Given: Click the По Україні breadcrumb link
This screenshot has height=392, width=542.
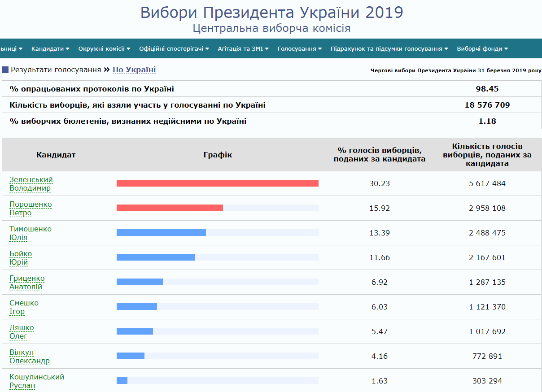Looking at the screenshot, I should 134,70.
